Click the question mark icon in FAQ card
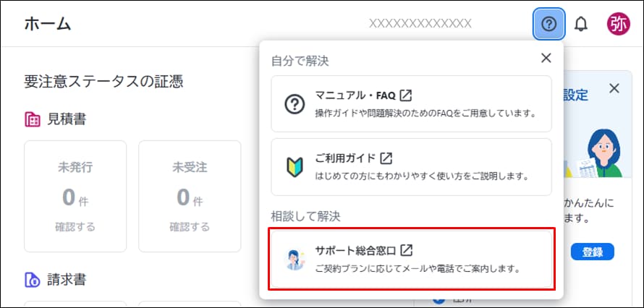Image resolution: width=644 pixels, height=308 pixels. coord(295,104)
